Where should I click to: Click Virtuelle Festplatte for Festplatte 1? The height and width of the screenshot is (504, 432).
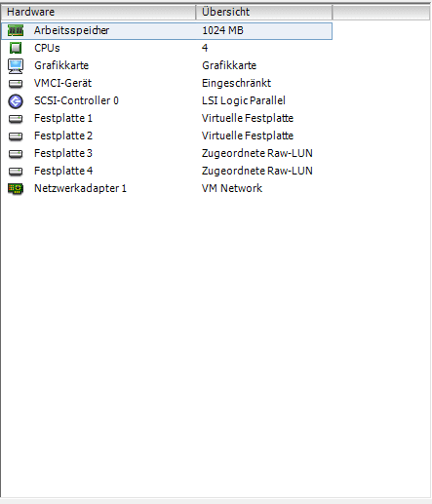point(248,118)
